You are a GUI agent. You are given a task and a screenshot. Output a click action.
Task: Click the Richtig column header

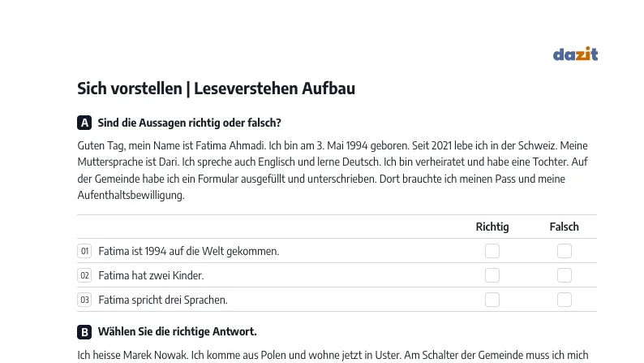[x=492, y=227]
